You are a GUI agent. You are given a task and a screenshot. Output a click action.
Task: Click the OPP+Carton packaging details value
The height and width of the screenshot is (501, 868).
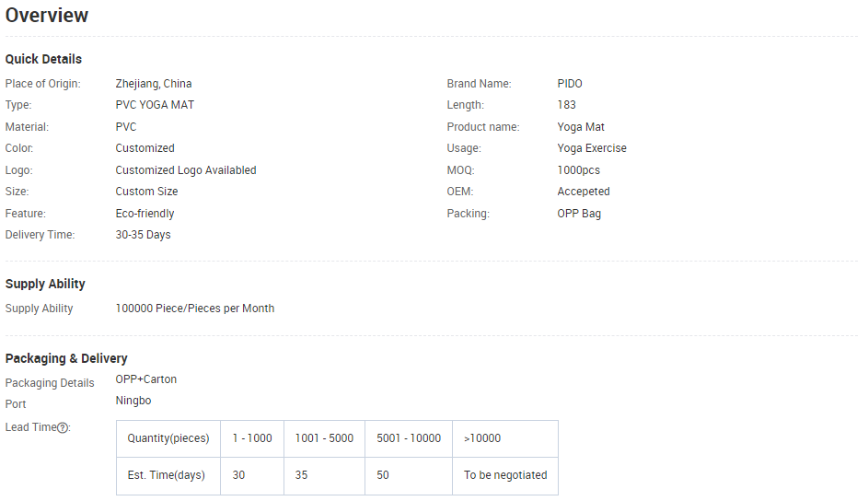point(146,379)
